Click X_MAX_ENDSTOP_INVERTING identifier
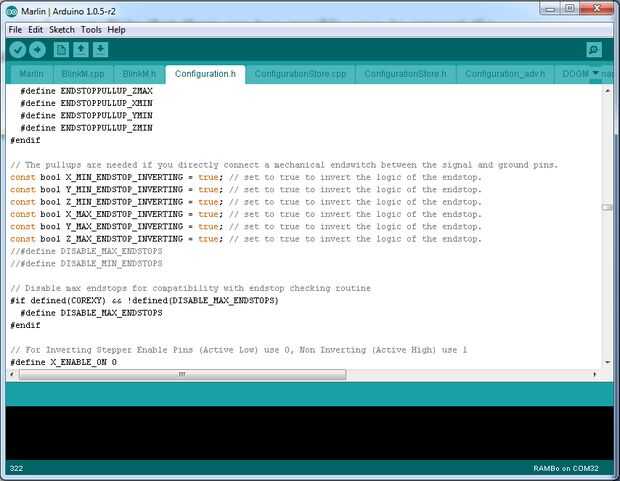 pos(124,214)
